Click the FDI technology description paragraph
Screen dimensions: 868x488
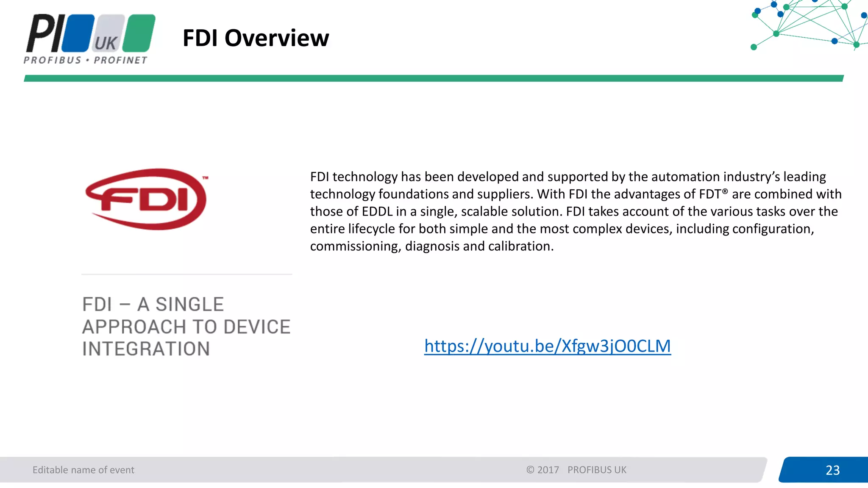click(576, 211)
